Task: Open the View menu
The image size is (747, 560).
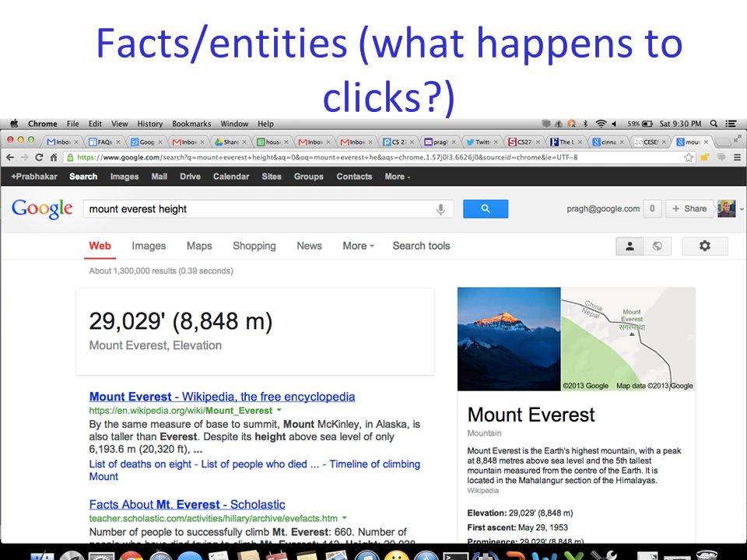Action: coord(120,124)
